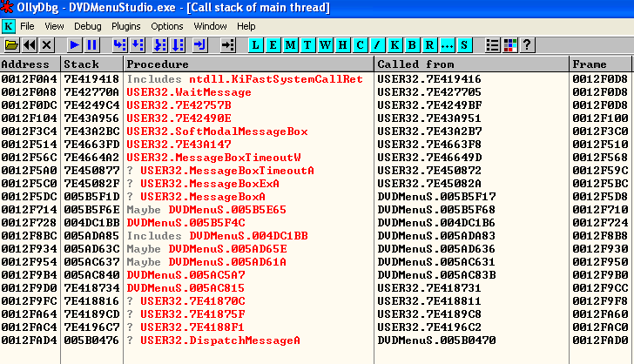Open debugging options list icon

click(x=493, y=45)
